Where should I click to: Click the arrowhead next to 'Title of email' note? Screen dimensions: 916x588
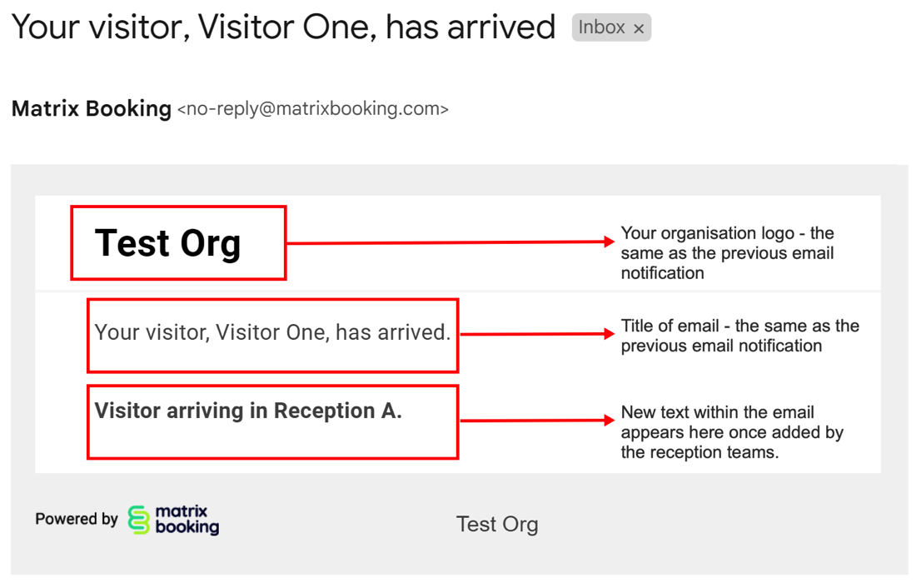point(609,334)
